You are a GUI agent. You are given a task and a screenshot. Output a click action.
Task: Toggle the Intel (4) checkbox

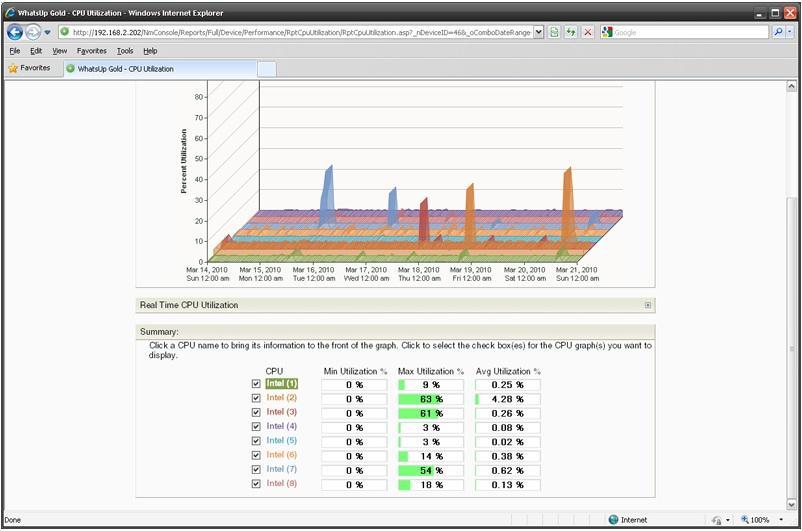(256, 427)
